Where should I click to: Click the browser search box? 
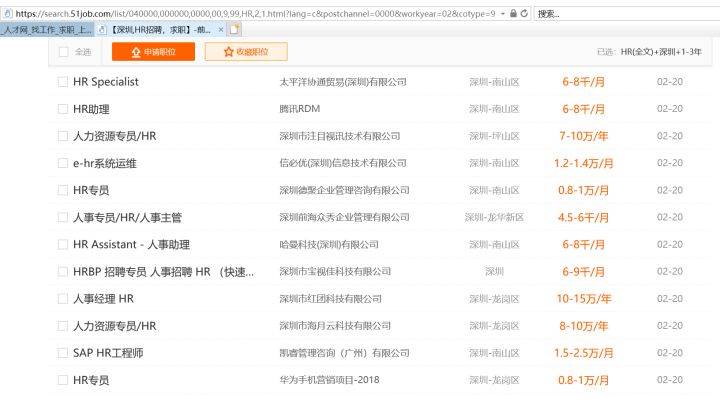627,14
